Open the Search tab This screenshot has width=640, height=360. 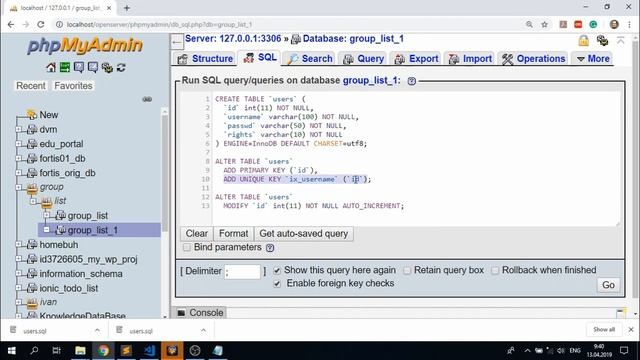[310, 59]
